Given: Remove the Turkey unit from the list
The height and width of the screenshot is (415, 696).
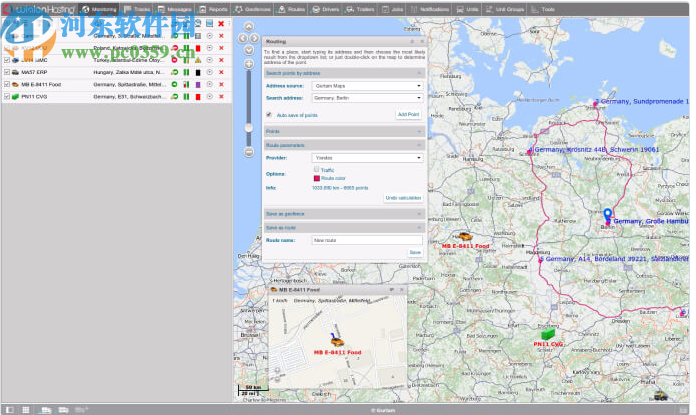Looking at the screenshot, I should click(221, 59).
